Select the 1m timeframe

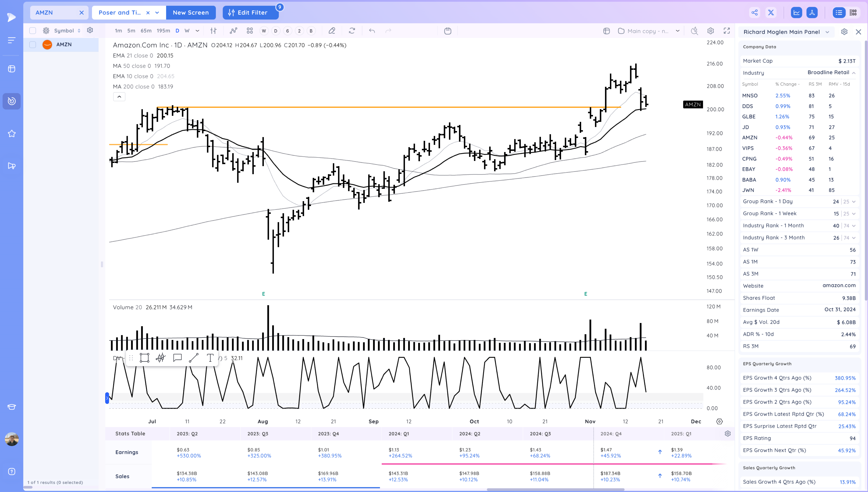coord(118,31)
